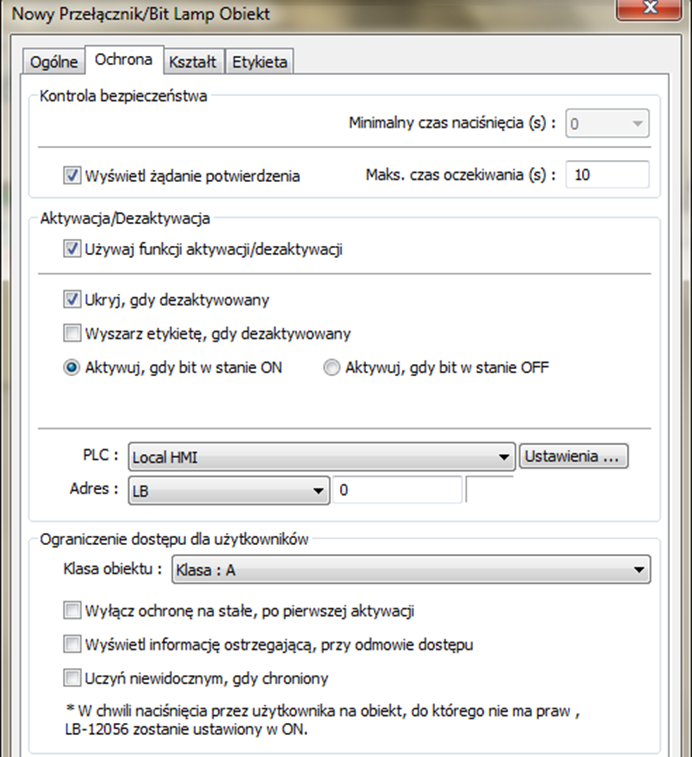Click the Ustawienia ... button
The width and height of the screenshot is (692, 757).
(573, 456)
